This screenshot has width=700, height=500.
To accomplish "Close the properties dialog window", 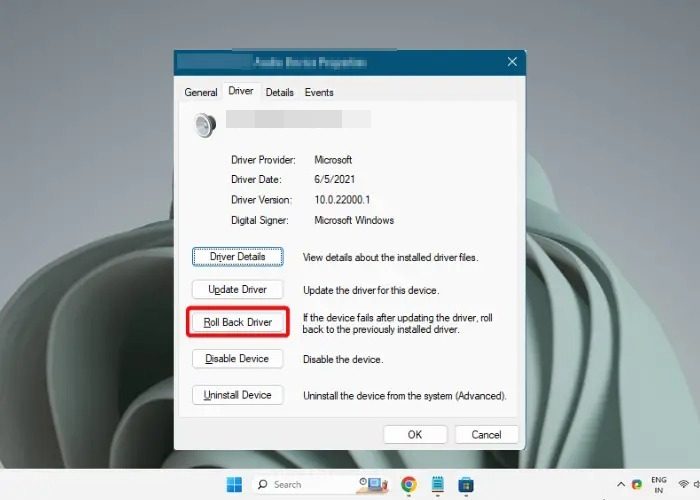I will point(512,62).
